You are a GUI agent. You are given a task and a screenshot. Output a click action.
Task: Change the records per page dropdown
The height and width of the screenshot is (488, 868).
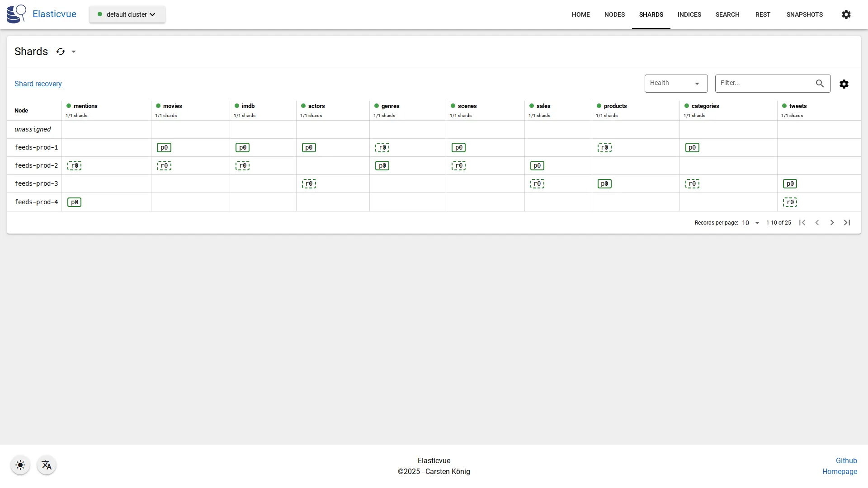coord(750,223)
